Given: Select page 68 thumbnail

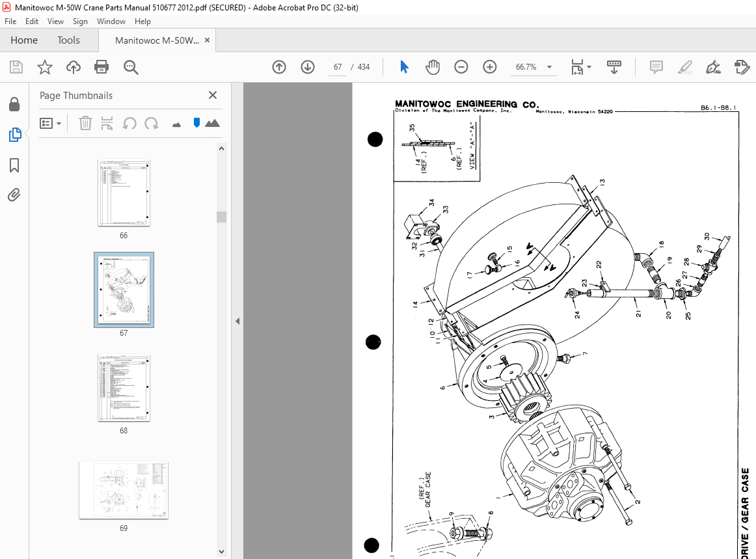Looking at the screenshot, I should [x=124, y=388].
